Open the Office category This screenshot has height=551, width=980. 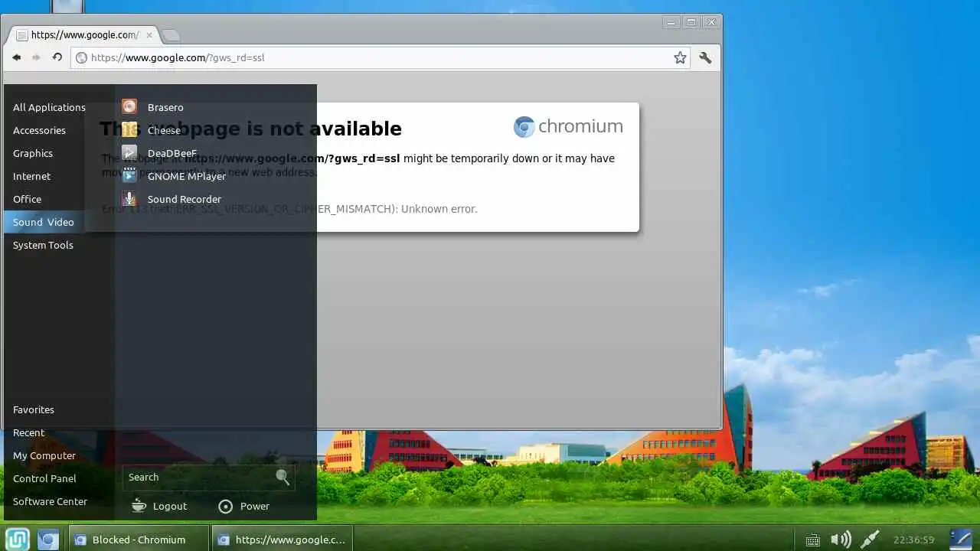point(27,199)
